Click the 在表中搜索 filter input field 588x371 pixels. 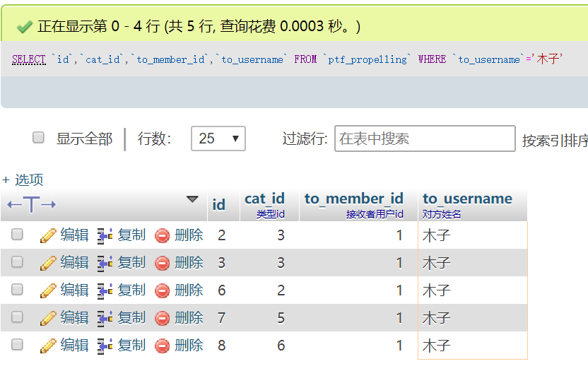(x=425, y=139)
